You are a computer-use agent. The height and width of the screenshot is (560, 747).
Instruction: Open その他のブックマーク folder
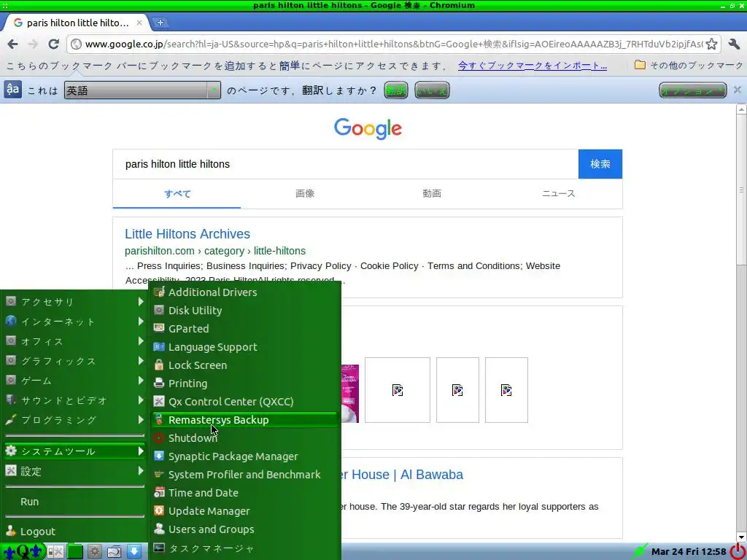point(689,65)
